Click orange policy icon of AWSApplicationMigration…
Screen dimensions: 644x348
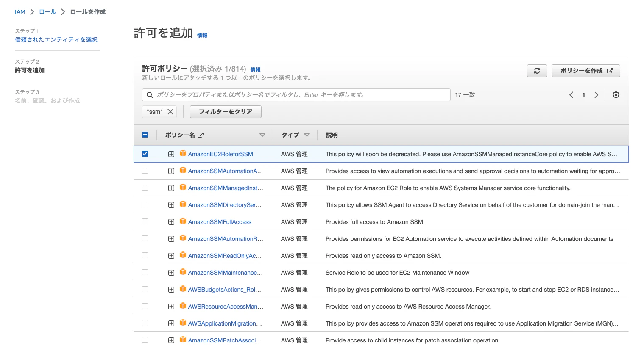pos(183,323)
